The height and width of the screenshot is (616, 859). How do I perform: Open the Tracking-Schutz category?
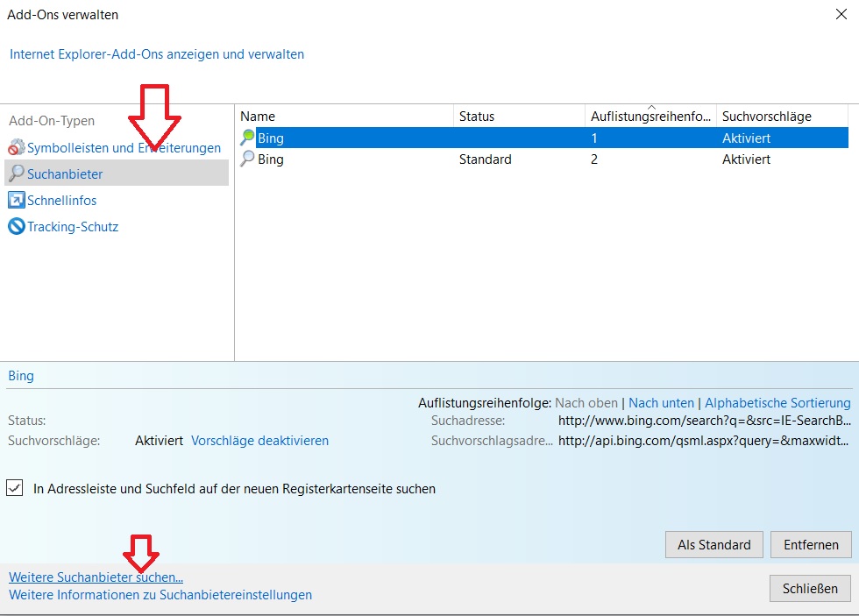pos(73,227)
